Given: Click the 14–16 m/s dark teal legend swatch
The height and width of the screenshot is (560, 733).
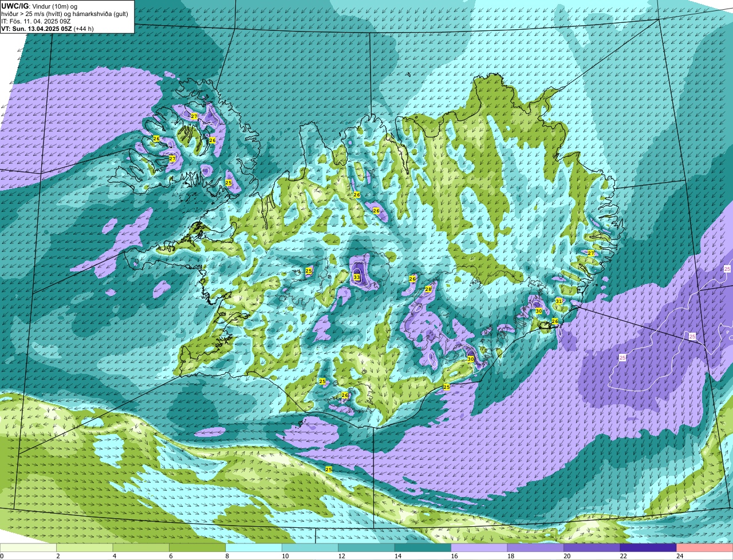Looking at the screenshot, I should [x=423, y=547].
